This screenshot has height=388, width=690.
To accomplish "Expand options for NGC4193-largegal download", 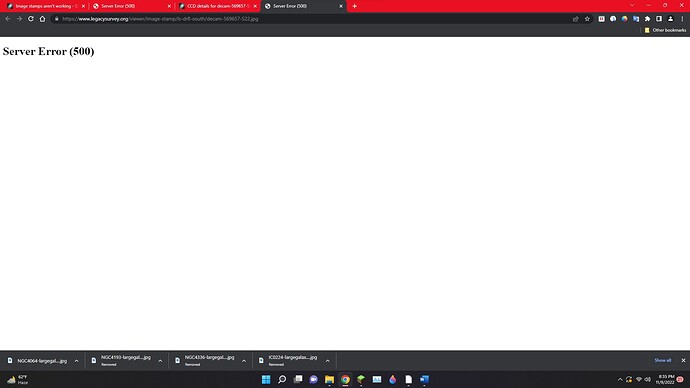I will [160, 361].
